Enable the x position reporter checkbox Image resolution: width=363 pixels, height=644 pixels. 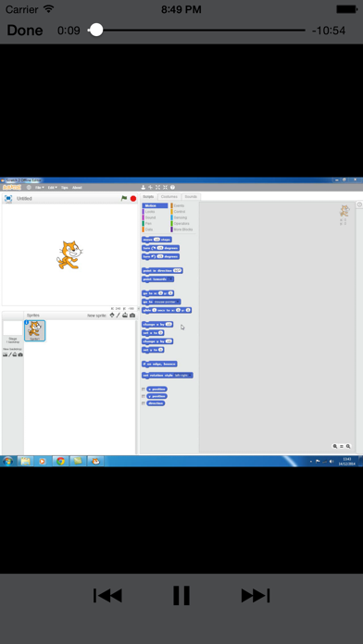point(143,389)
